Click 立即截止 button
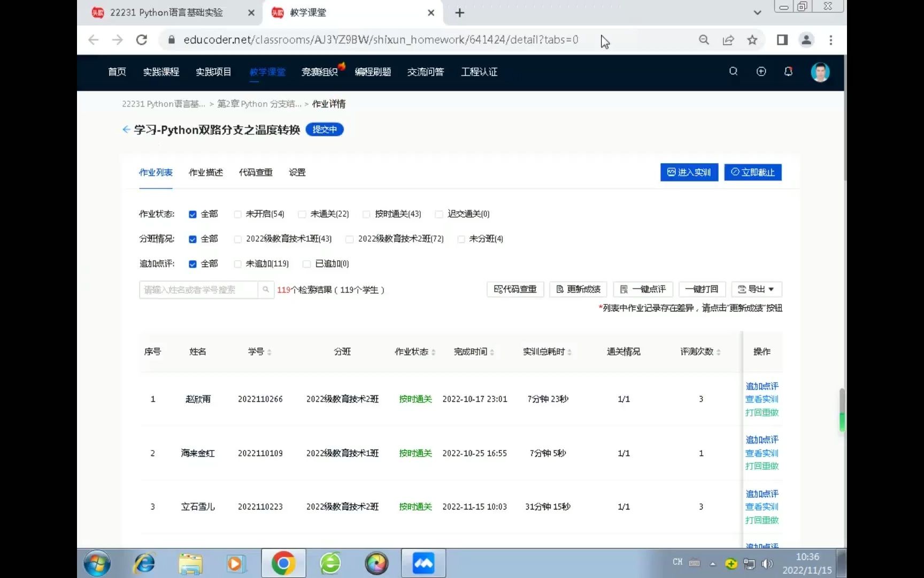 (x=753, y=172)
